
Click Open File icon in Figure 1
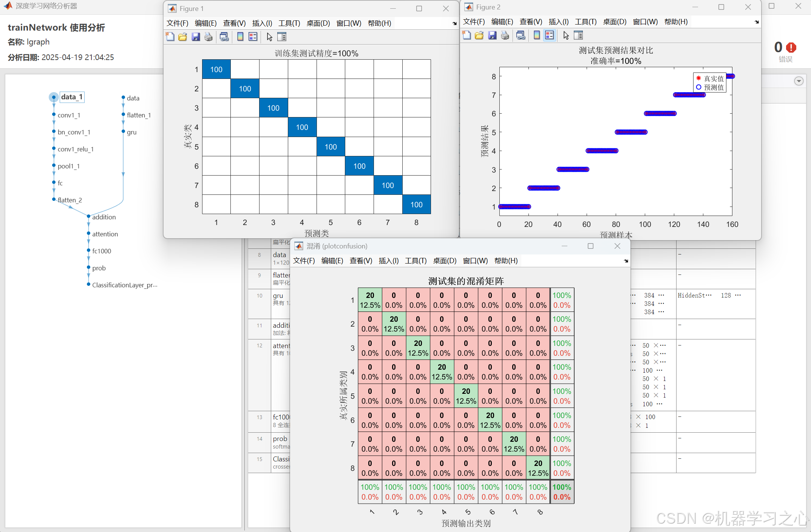[x=183, y=37]
